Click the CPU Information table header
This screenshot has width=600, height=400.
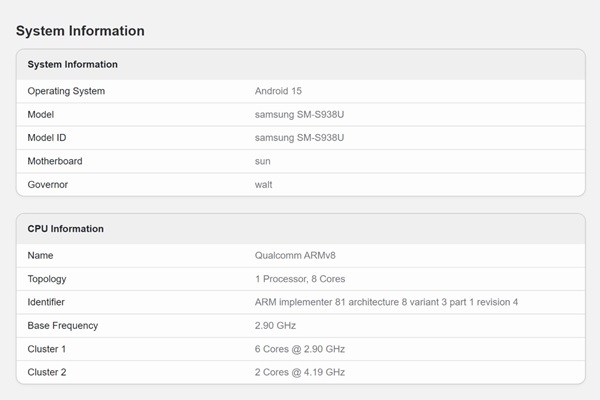65,228
